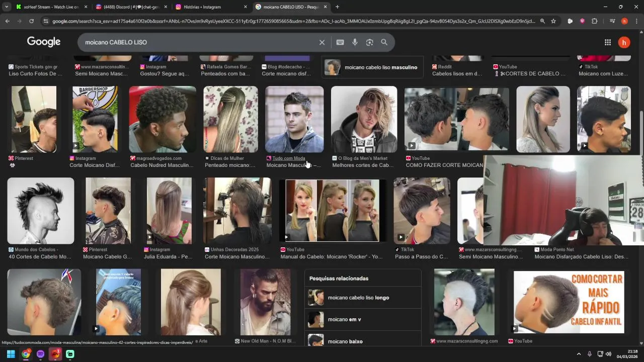Open the tab search dropdown arrow
The width and height of the screenshot is (644, 362).
7,7
